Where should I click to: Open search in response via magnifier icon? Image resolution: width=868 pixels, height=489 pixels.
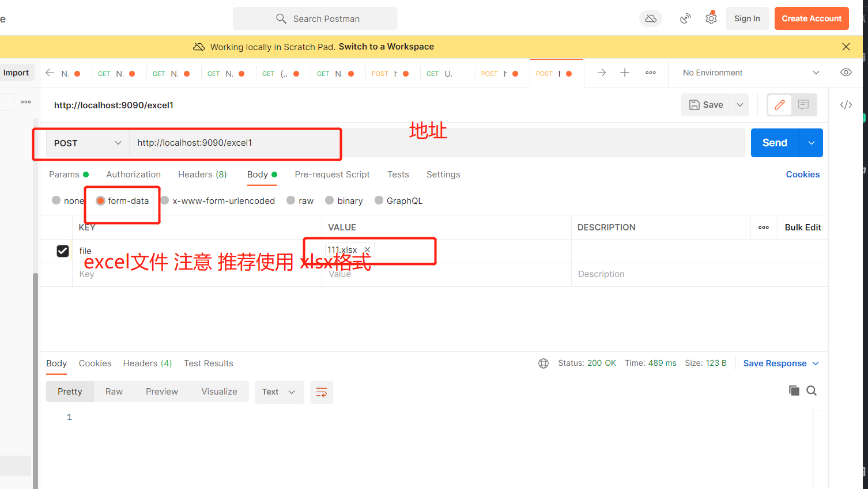812,390
